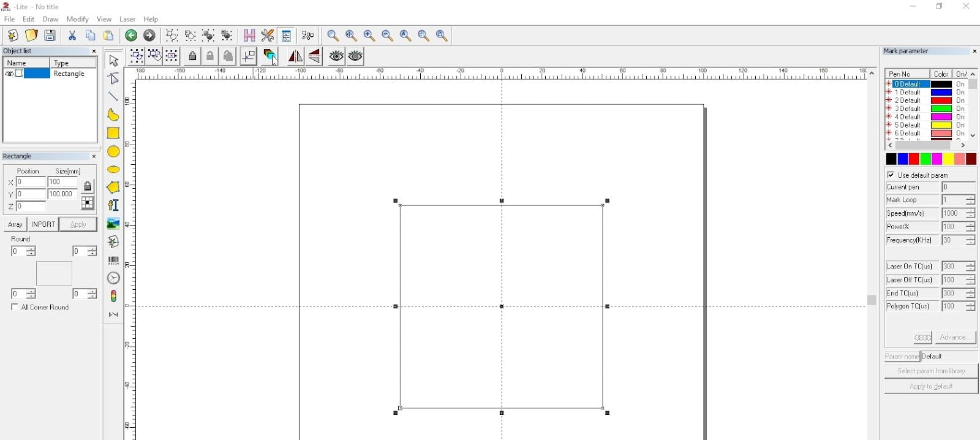Click Apply to default button
This screenshot has width=980, height=440.
point(931,386)
